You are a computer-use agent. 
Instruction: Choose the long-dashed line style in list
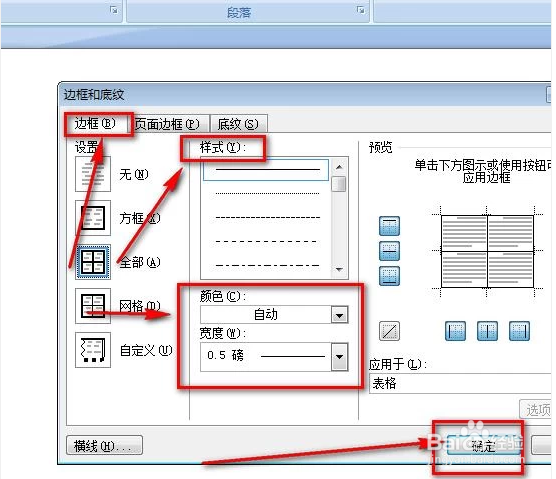266,241
